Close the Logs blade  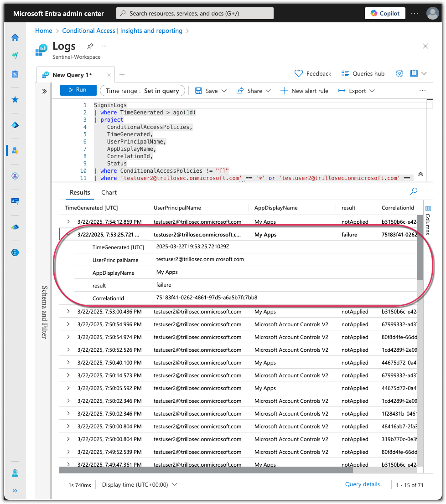425,46
